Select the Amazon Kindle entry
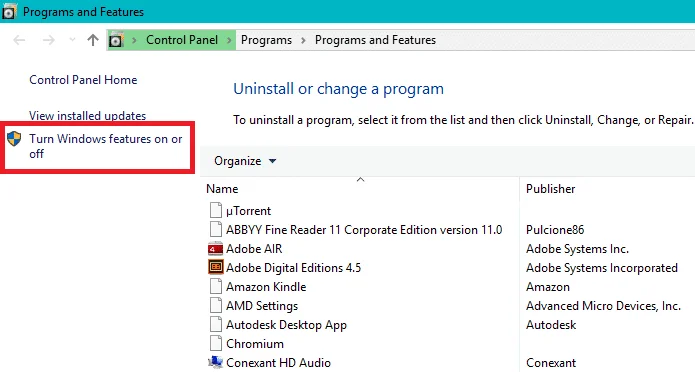This screenshot has height=372, width=695. [266, 287]
